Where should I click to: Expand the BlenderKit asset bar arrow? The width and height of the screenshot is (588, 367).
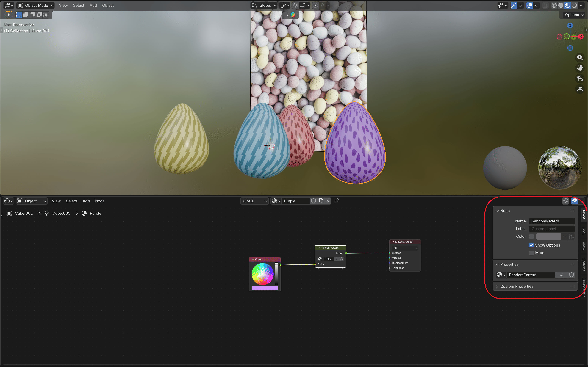[287, 15]
